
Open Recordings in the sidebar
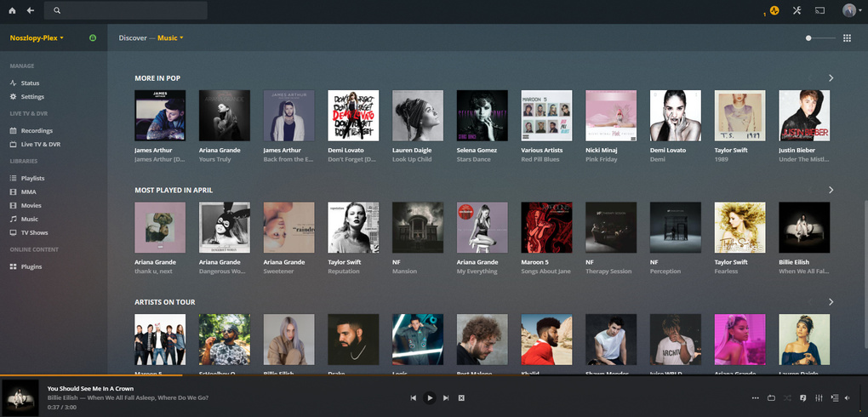tap(31, 131)
